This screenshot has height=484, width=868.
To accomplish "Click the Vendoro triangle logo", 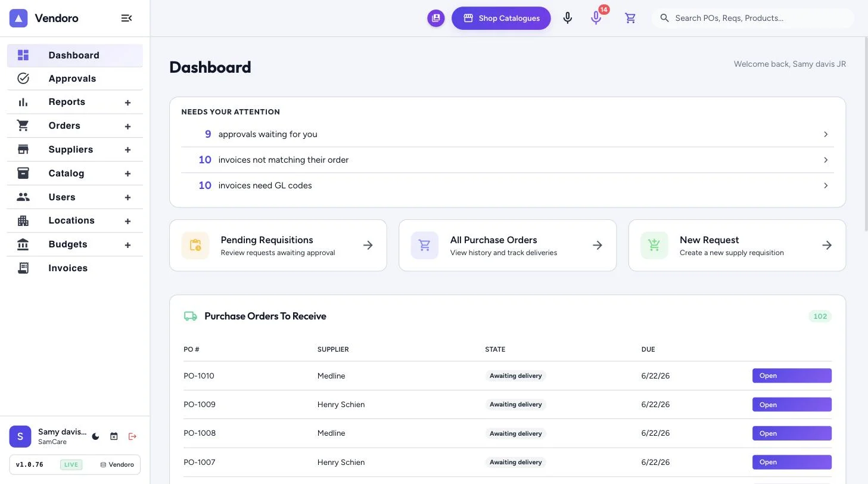I will [18, 18].
